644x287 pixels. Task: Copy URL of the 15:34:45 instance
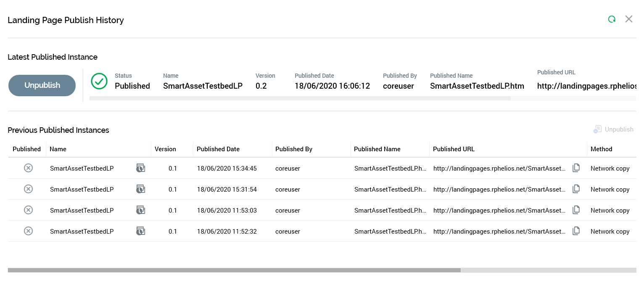tap(576, 168)
